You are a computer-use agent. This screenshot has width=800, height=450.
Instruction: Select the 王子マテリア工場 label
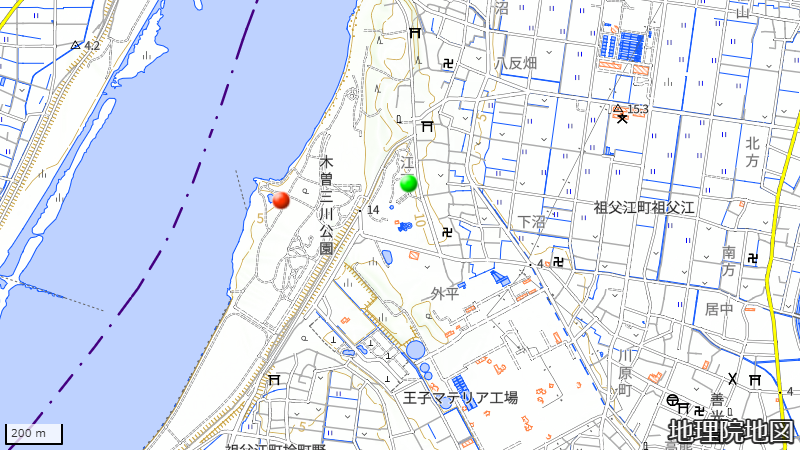click(x=460, y=397)
